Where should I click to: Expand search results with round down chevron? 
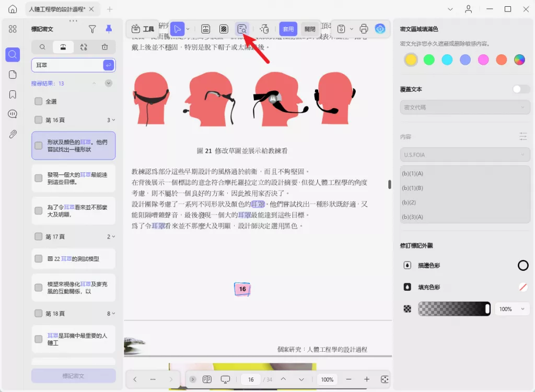coord(109,83)
